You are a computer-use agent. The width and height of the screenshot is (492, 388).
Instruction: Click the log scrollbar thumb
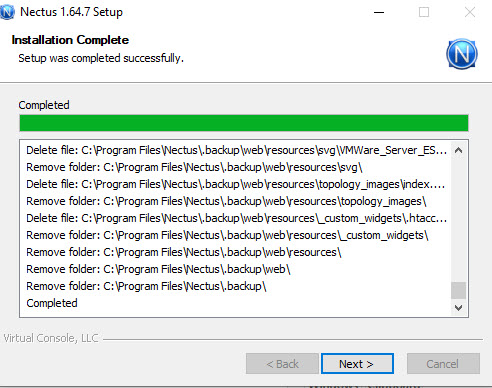pyautogui.click(x=458, y=290)
